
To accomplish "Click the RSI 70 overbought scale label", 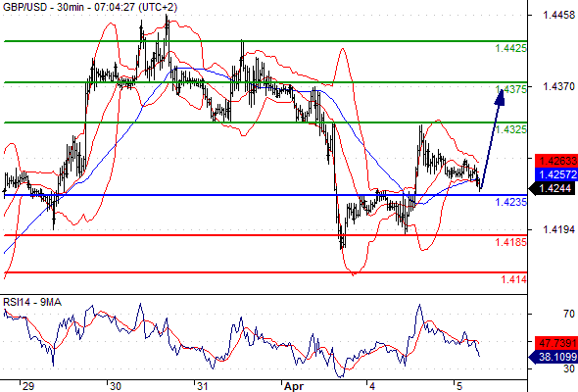I will 569,314.
